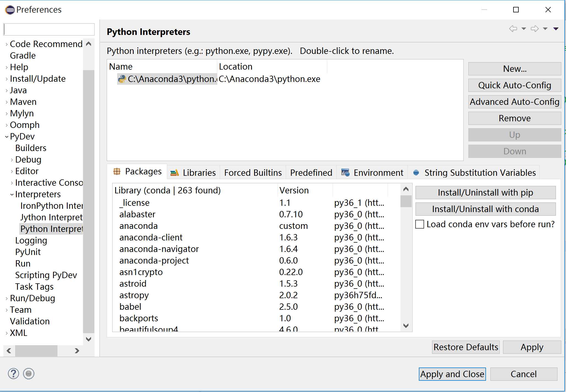Select the Packages tab
Screen dimensions: 566x392
[138, 172]
